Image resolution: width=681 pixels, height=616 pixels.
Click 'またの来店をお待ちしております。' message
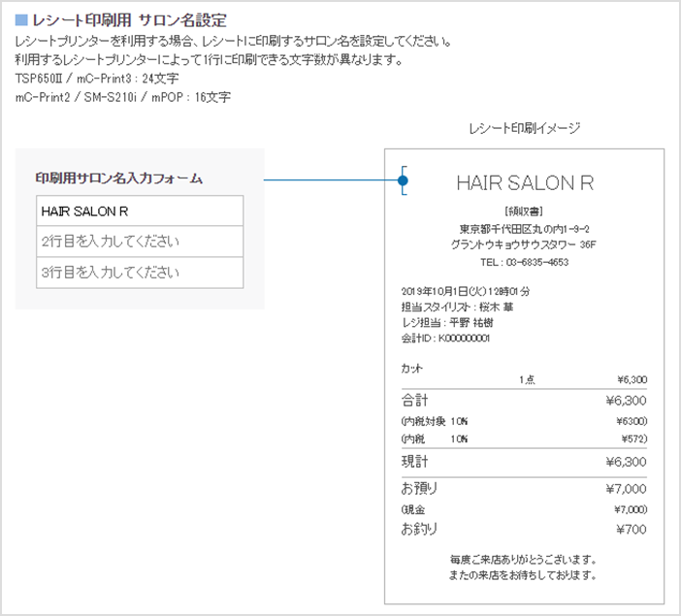523,575
